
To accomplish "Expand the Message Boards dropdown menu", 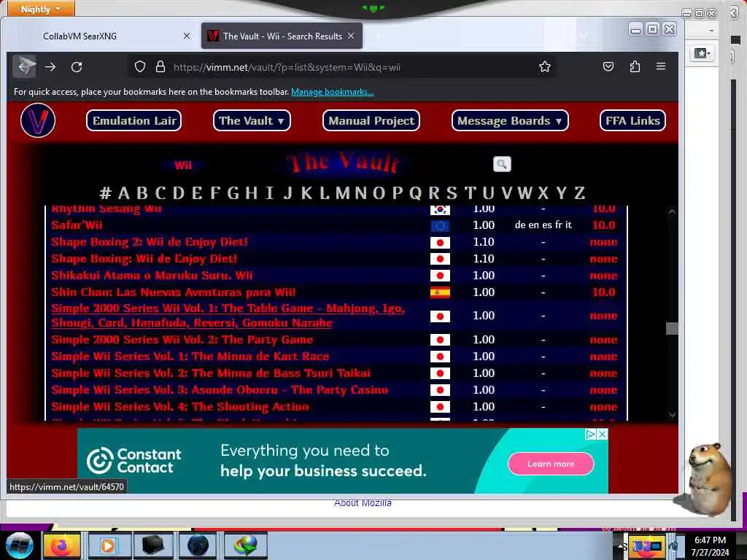I will tap(510, 121).
